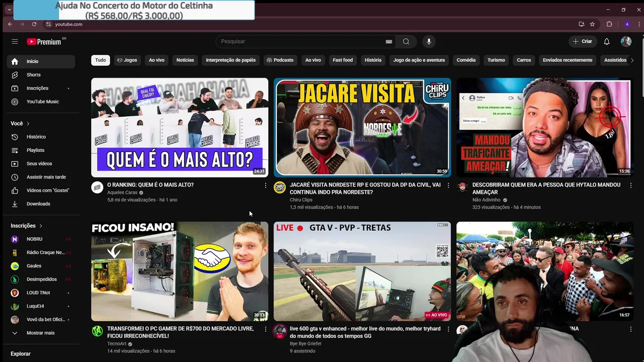Go back with browser back arrow
The image size is (644, 362).
coord(10,24)
